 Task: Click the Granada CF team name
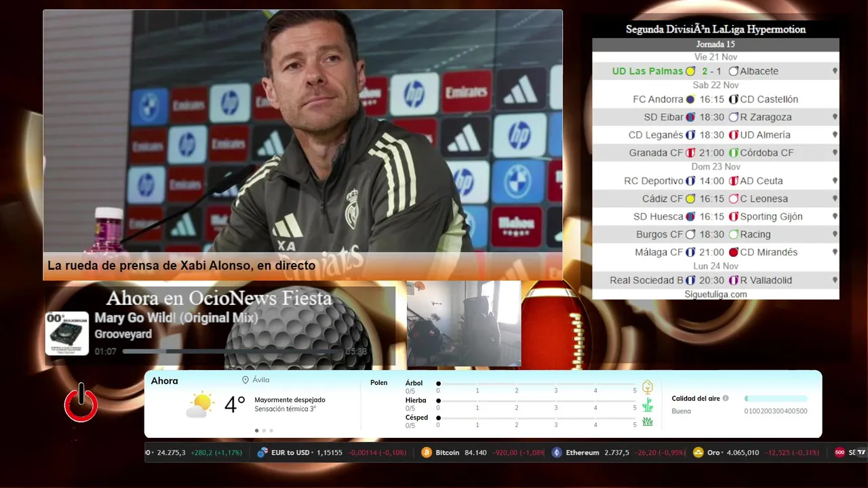(x=656, y=152)
